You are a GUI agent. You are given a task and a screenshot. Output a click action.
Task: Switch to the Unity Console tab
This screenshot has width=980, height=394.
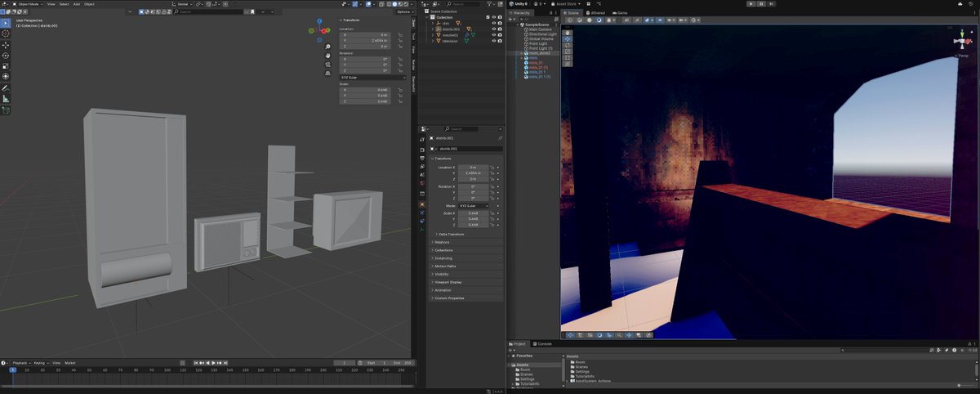pyautogui.click(x=543, y=344)
